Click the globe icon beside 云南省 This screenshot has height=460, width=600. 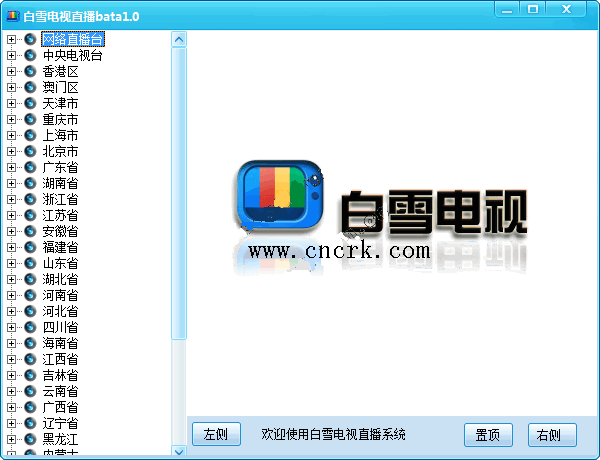coord(30,391)
